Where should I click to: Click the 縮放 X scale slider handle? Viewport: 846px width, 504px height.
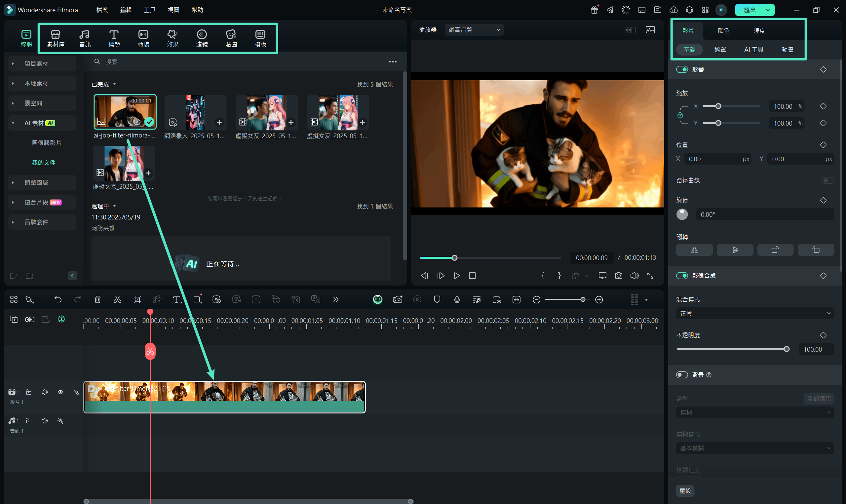pos(718,106)
